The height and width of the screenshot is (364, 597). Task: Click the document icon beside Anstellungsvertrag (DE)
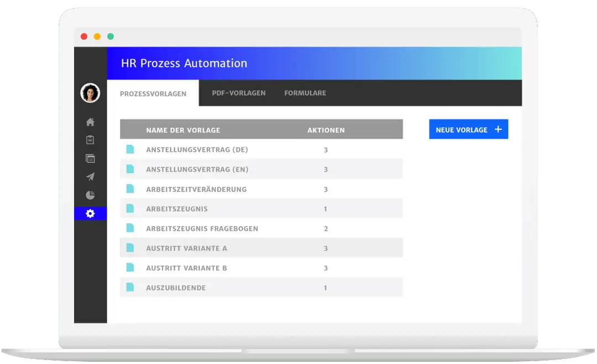131,149
